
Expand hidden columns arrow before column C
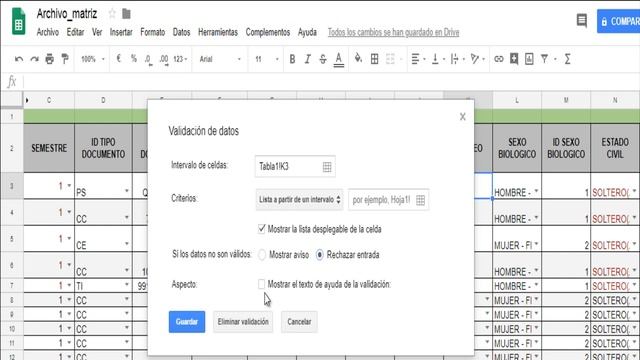click(x=27, y=100)
